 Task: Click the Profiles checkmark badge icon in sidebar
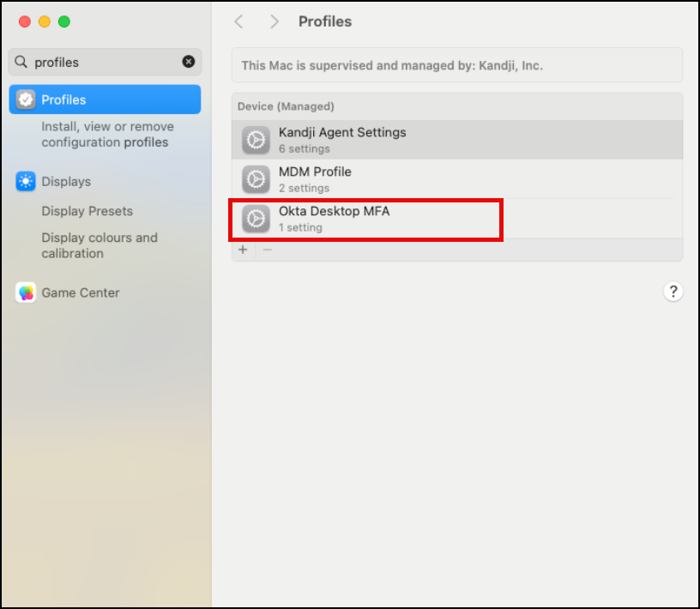click(x=26, y=99)
